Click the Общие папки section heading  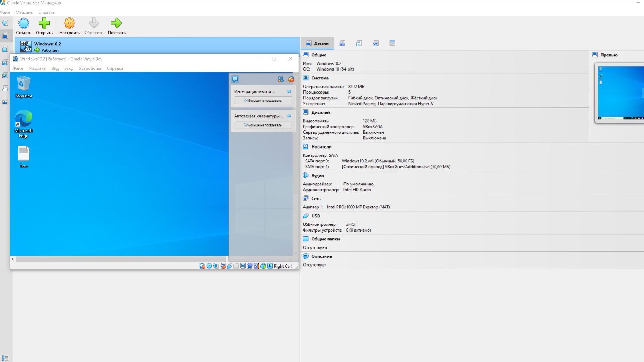[325, 239]
